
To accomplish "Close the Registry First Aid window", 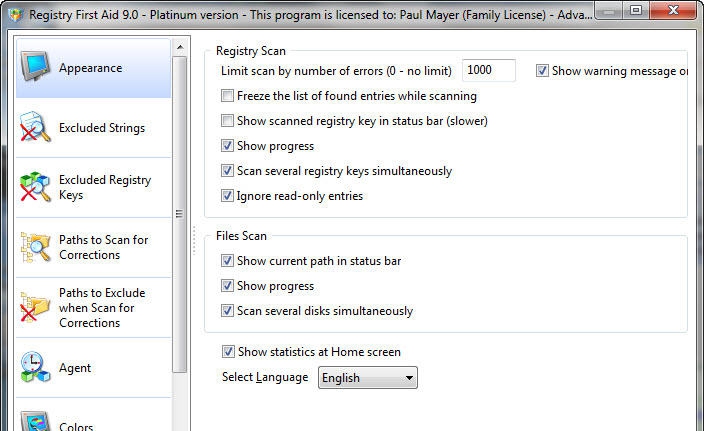I will [x=673, y=10].
